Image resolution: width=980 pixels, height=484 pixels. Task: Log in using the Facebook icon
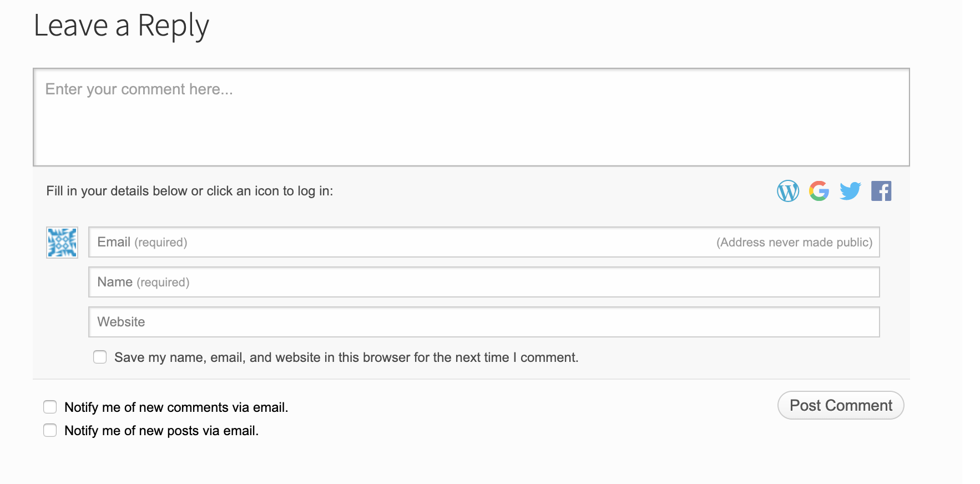coord(881,191)
